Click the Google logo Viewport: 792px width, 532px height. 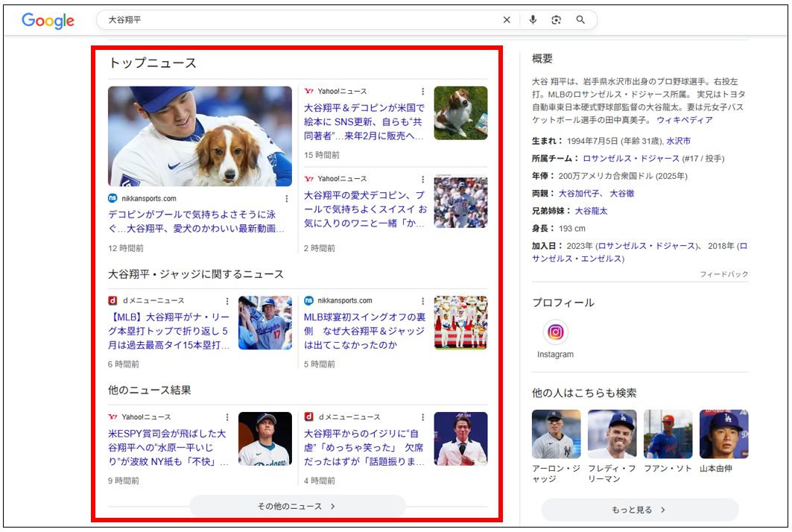tap(48, 20)
